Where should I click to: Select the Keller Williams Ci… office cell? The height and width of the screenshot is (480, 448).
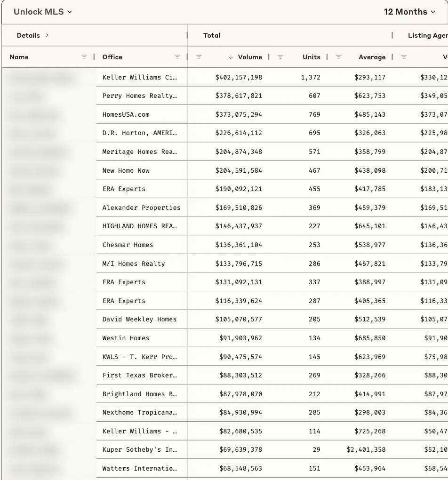pyautogui.click(x=142, y=77)
